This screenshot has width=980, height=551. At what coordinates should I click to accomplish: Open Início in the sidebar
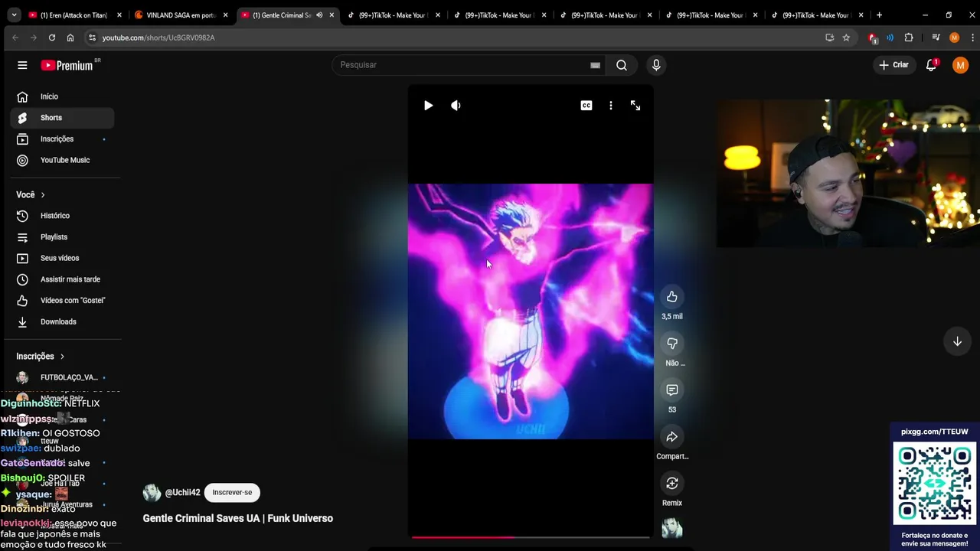63,96
